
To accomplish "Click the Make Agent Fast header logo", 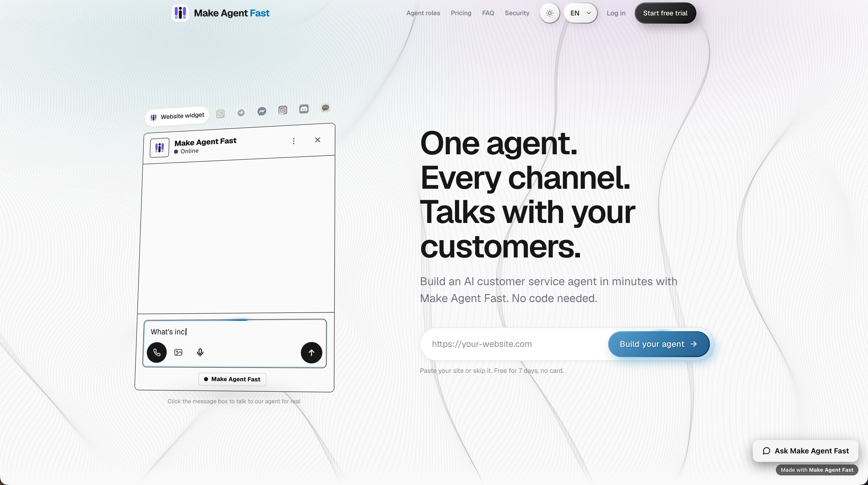I will [x=180, y=13].
